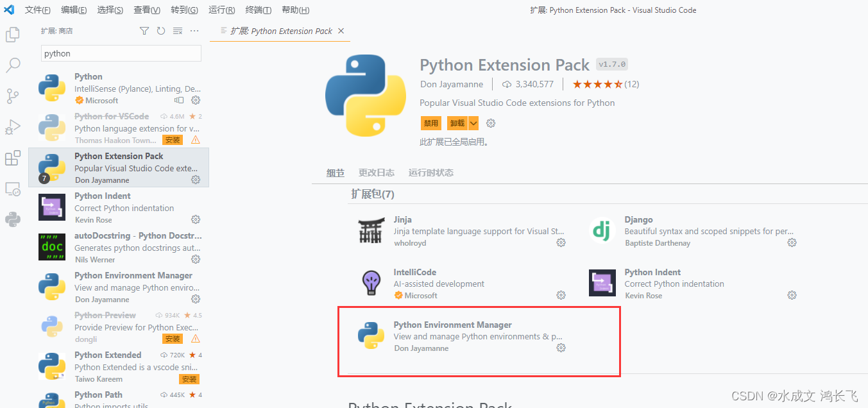Open manage gear for Python Environment Manager in list
Image resolution: width=868 pixels, height=408 pixels.
click(196, 299)
